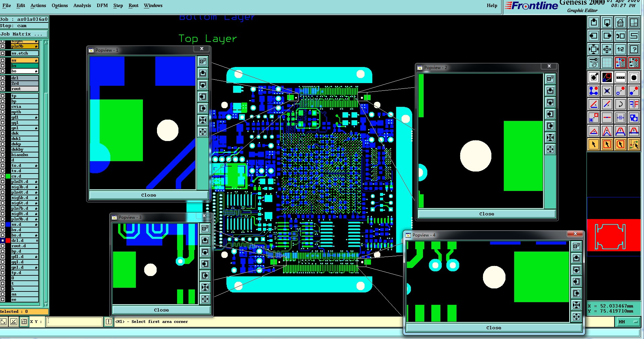Image resolution: width=644 pixels, height=339 pixels.
Task: Click the question mark help icon
Action: pyautogui.click(x=634, y=49)
